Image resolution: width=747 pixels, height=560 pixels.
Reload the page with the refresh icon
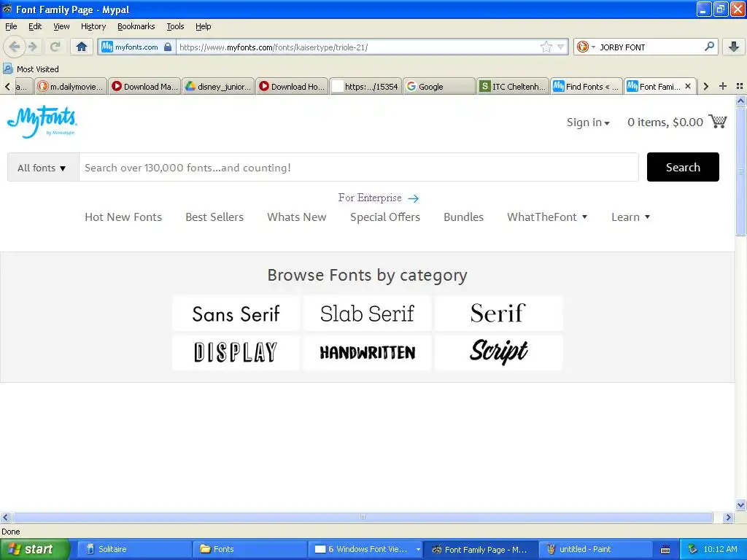(x=55, y=47)
